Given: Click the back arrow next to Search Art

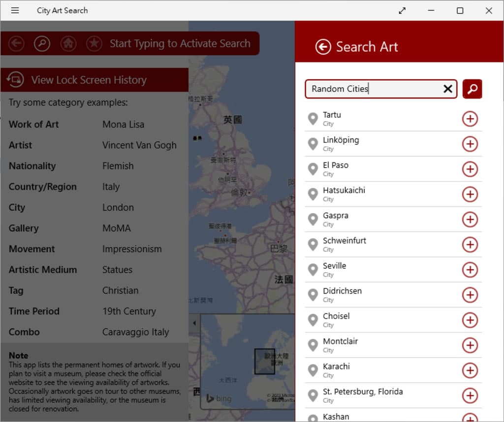Looking at the screenshot, I should pyautogui.click(x=323, y=47).
